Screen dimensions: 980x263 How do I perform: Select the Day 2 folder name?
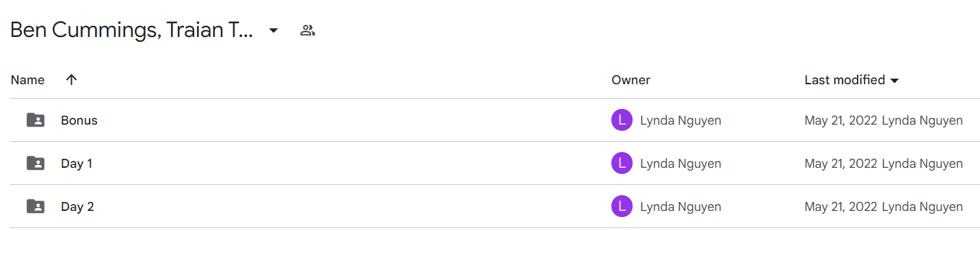click(x=77, y=206)
